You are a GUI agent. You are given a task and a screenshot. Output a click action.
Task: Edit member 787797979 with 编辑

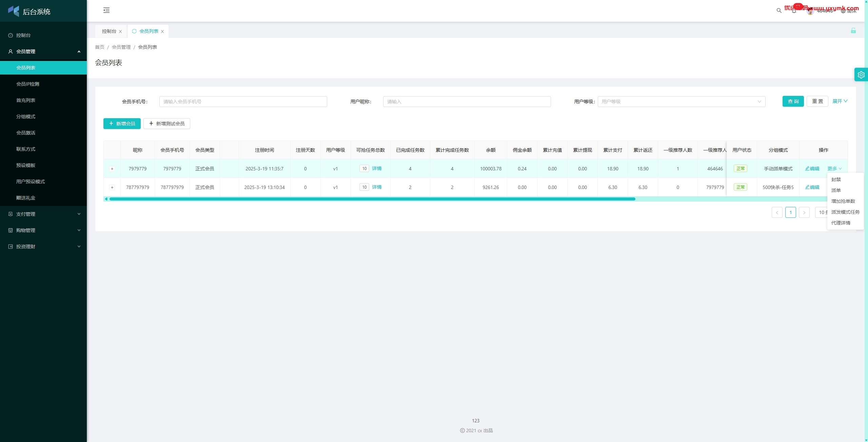point(812,187)
